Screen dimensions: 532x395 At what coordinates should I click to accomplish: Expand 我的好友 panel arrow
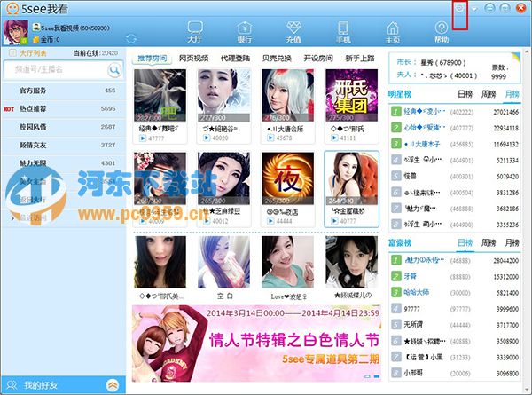coord(113,385)
